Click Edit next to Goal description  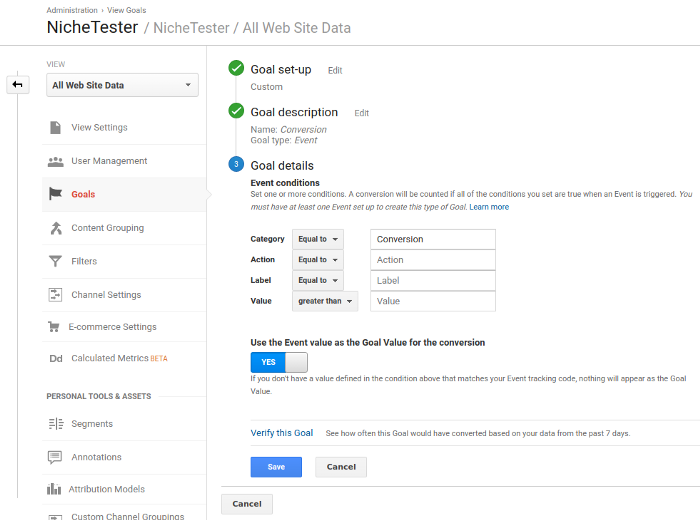[x=362, y=113]
